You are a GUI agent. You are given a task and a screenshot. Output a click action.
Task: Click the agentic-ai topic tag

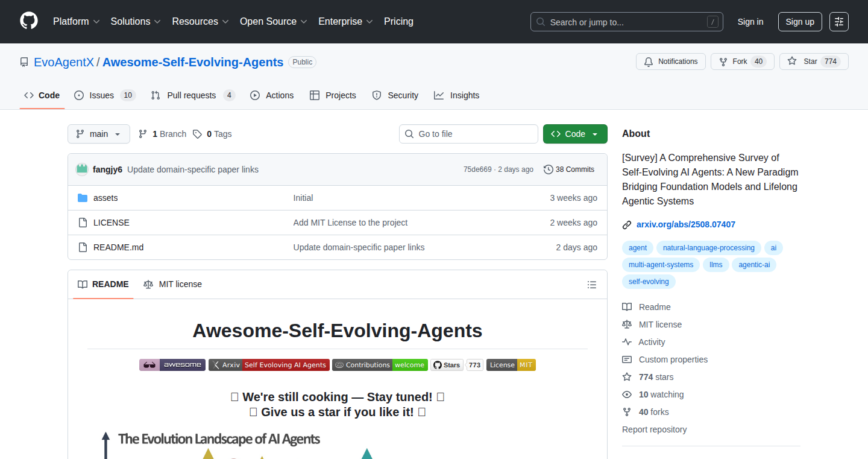click(754, 265)
